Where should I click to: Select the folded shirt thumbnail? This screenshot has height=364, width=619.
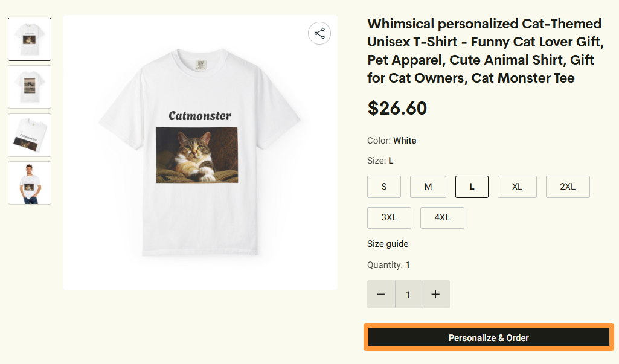coord(29,135)
